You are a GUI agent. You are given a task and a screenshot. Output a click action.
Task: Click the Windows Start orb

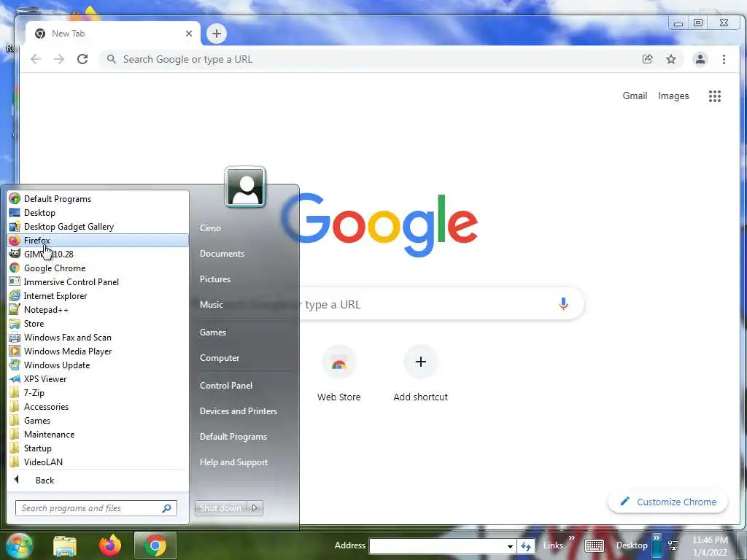point(19,545)
